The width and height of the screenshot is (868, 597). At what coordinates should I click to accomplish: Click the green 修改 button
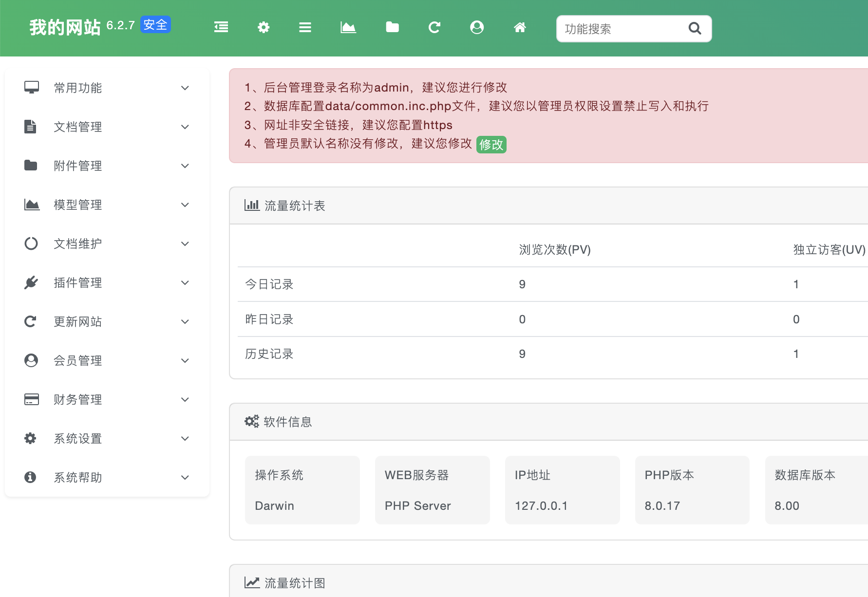tap(491, 145)
